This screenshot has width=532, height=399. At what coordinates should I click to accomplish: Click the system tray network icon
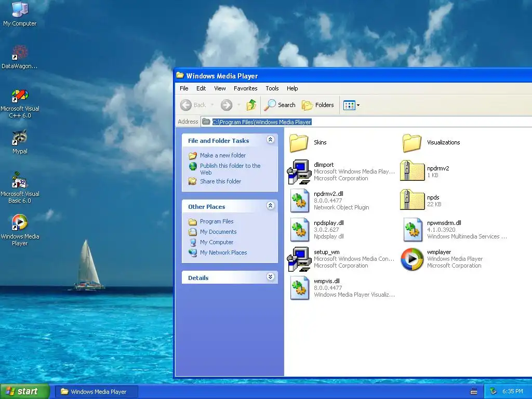click(493, 392)
